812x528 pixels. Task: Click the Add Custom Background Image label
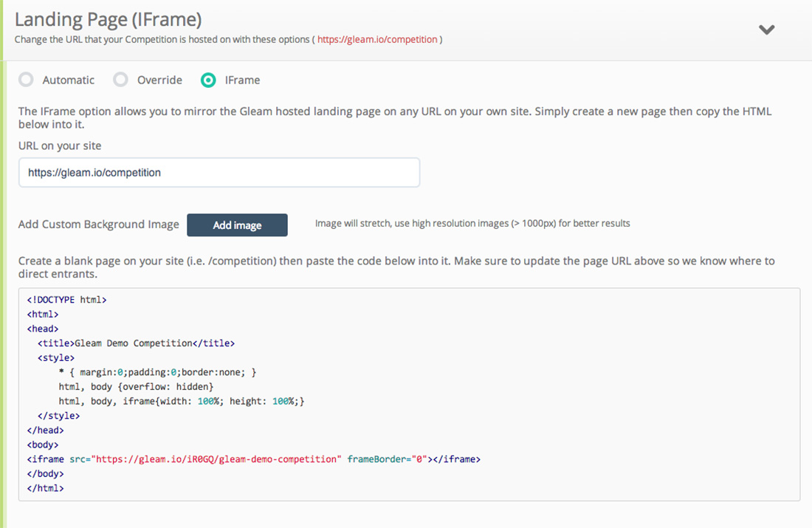pyautogui.click(x=99, y=224)
